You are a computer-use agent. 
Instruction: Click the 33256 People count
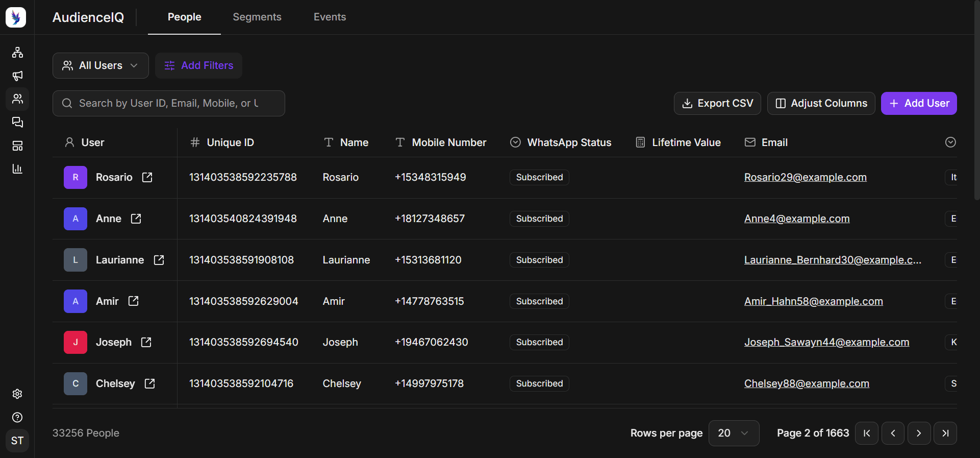86,433
